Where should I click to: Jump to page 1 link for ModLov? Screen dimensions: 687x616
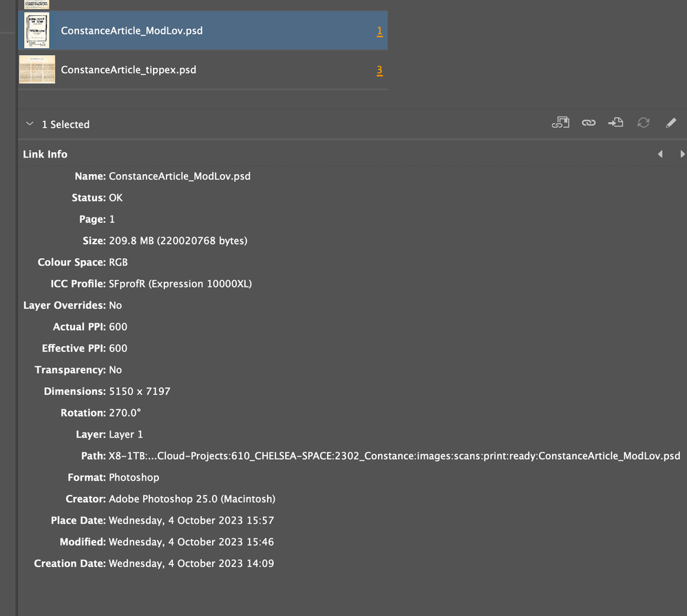click(379, 31)
